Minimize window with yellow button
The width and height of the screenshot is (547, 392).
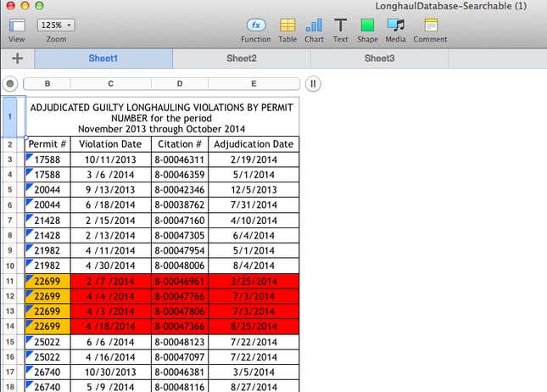[x=25, y=5]
